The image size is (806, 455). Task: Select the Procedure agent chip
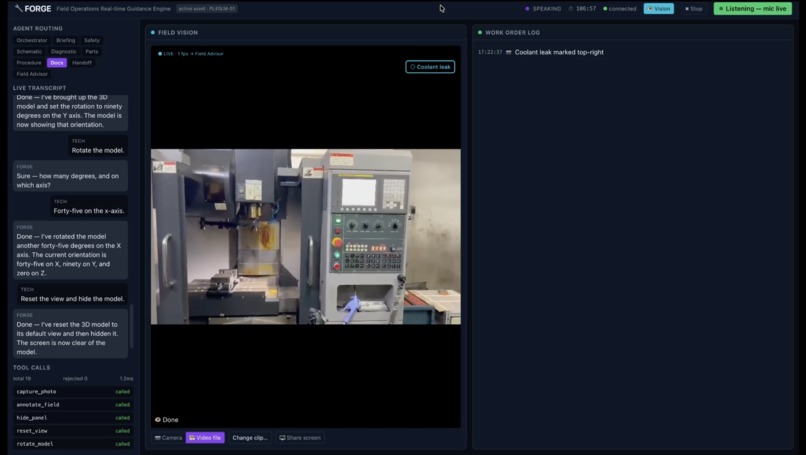coord(29,63)
